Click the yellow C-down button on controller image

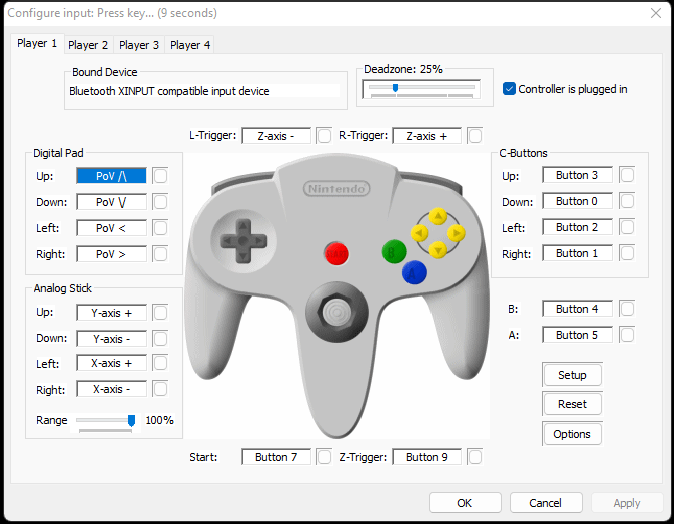(438, 249)
